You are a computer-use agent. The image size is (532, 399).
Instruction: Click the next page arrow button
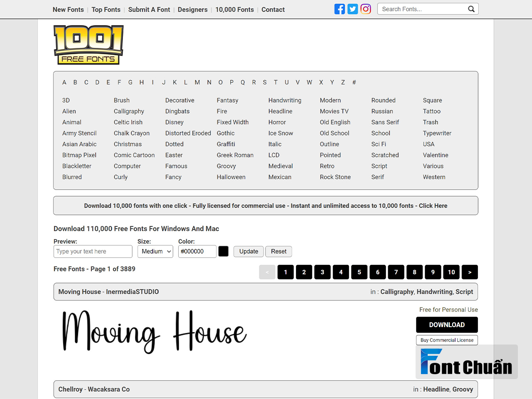pyautogui.click(x=470, y=272)
